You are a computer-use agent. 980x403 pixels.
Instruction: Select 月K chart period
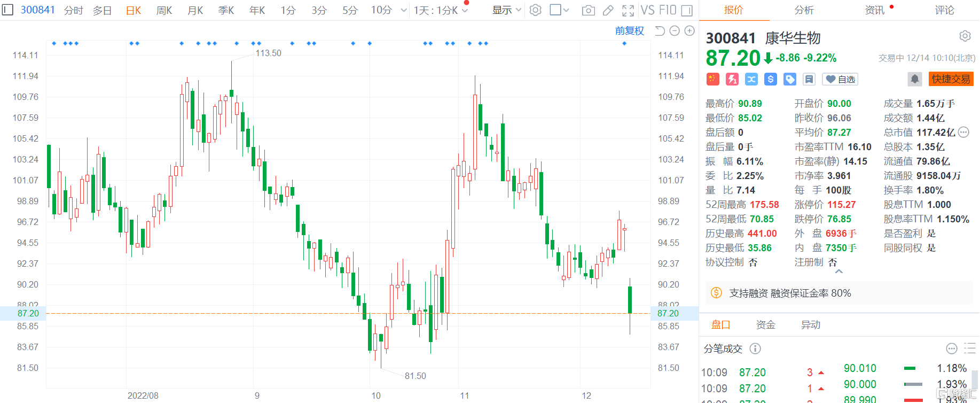pyautogui.click(x=195, y=10)
